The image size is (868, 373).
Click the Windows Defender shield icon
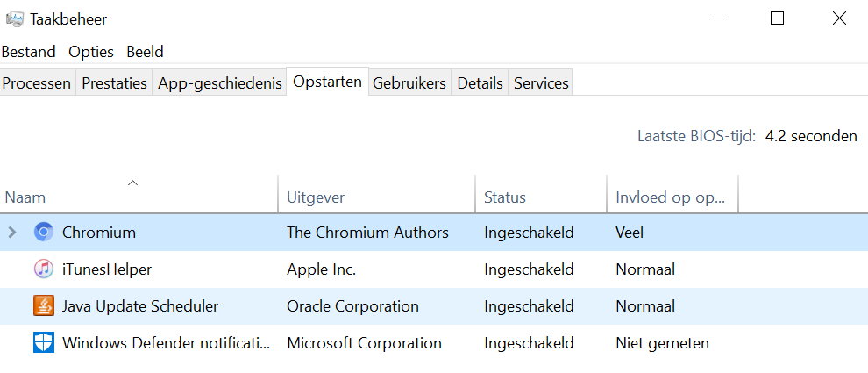click(43, 343)
